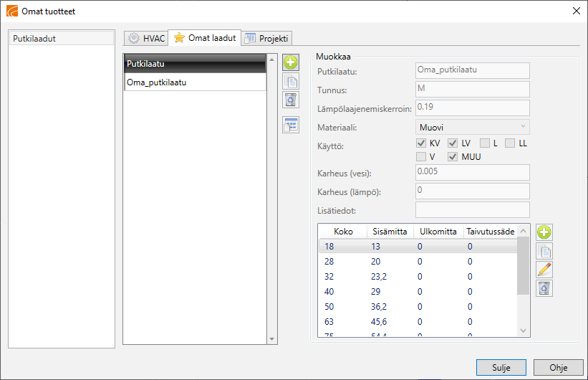
Task: Add a new size row with green plus
Action: (x=544, y=232)
